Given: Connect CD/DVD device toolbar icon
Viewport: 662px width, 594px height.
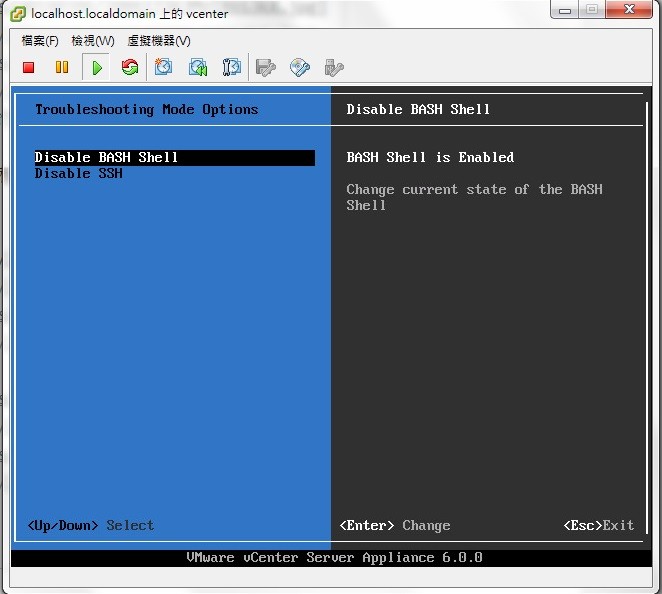Looking at the screenshot, I should pos(300,68).
